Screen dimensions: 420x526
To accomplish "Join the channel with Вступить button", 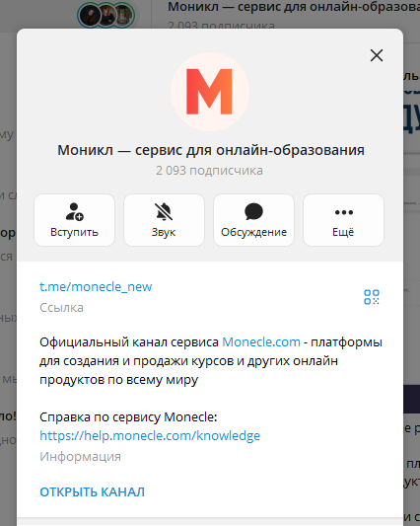I will (74, 220).
